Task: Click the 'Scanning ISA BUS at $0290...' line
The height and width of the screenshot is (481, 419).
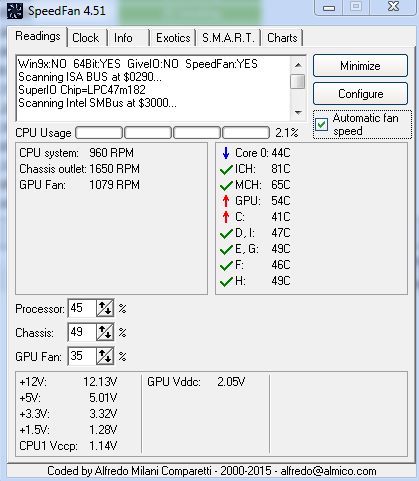Action: point(90,77)
